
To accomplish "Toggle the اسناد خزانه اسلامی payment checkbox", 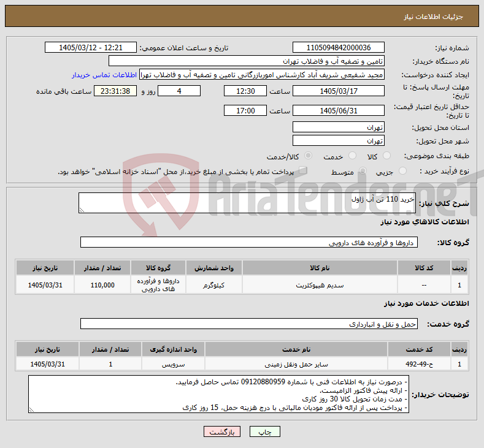I will pos(303,170).
